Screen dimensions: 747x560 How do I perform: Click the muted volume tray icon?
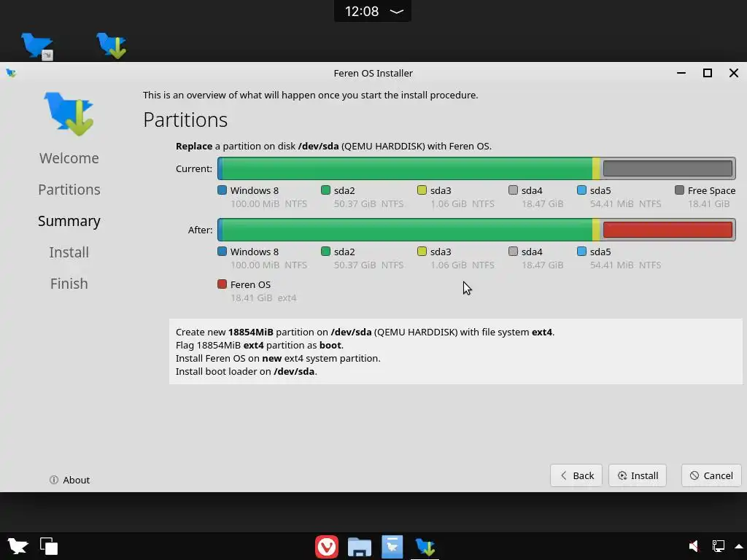pyautogui.click(x=694, y=546)
